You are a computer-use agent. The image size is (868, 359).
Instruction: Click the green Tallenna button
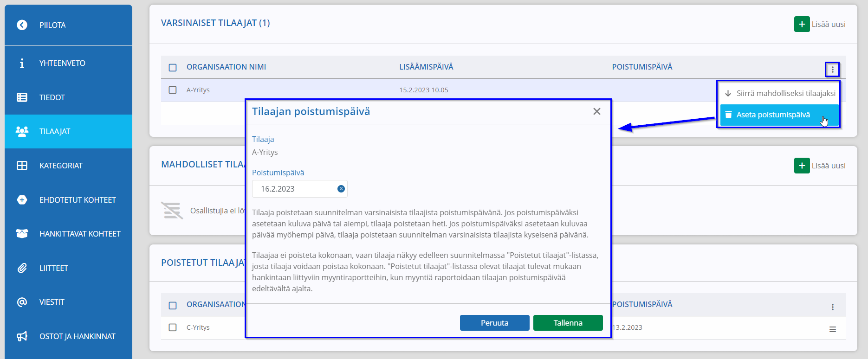coord(568,323)
